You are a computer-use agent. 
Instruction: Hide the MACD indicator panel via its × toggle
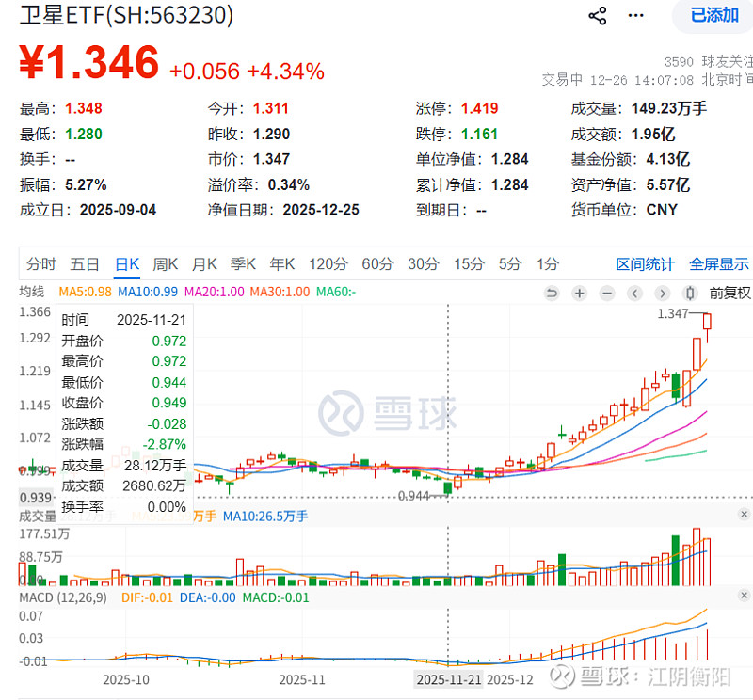[744, 593]
